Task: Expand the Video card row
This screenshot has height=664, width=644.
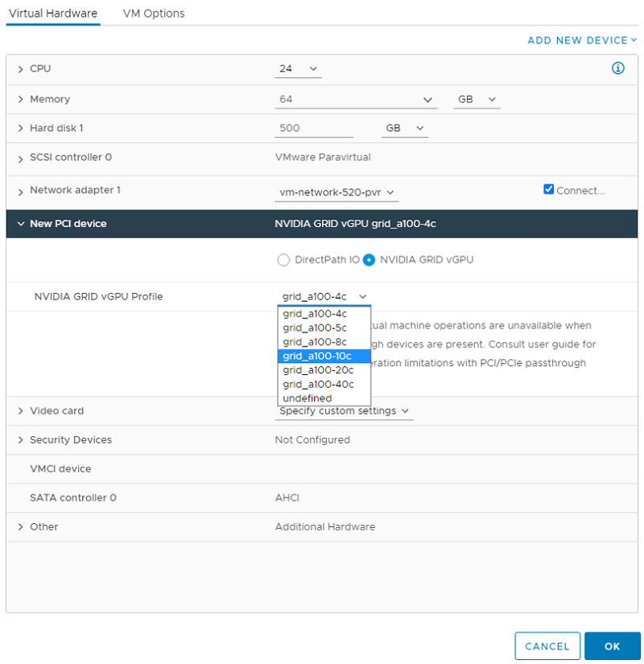Action: tap(20, 410)
